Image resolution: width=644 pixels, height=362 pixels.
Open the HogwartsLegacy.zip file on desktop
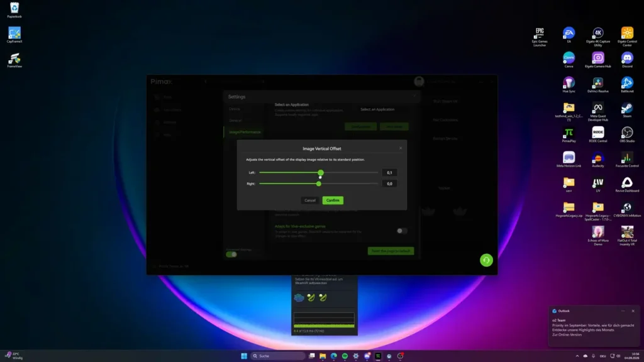[569, 209]
